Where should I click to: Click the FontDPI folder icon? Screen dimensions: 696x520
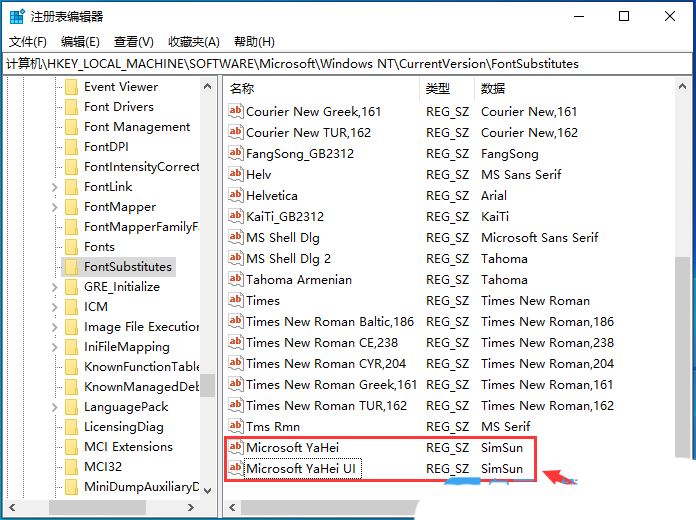tap(71, 147)
